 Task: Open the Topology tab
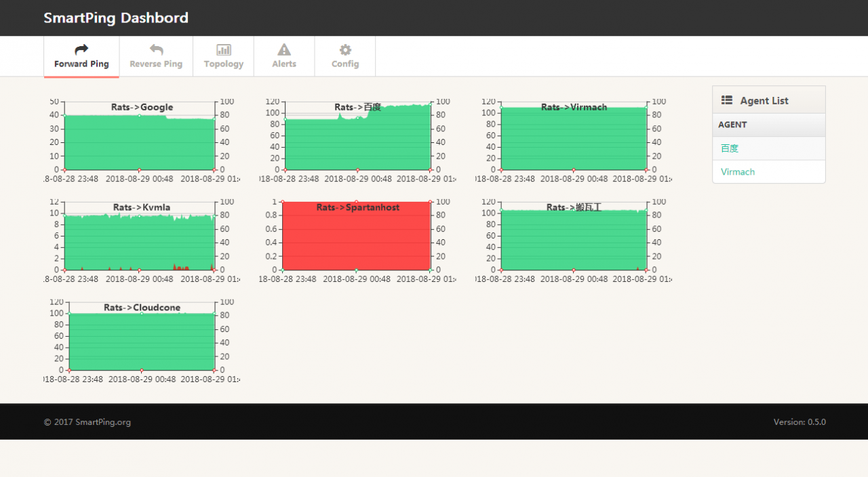point(224,56)
